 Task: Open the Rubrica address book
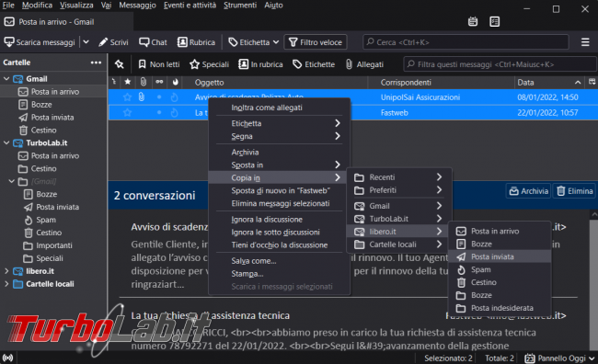point(196,42)
